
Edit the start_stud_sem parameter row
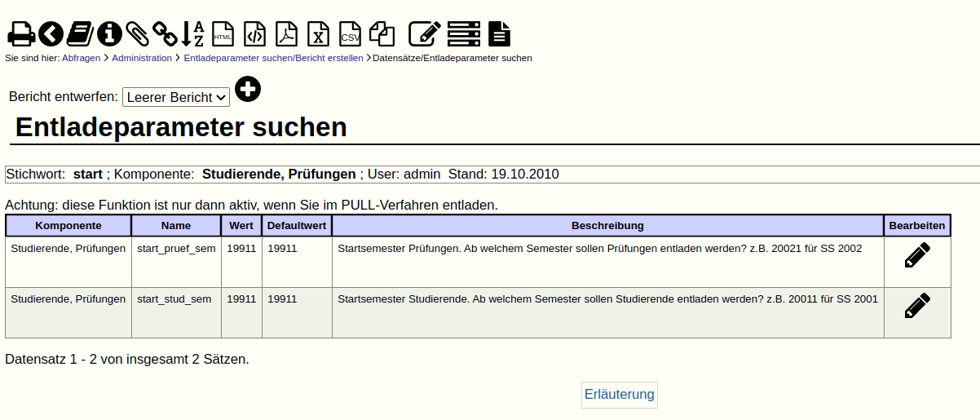[x=917, y=306]
